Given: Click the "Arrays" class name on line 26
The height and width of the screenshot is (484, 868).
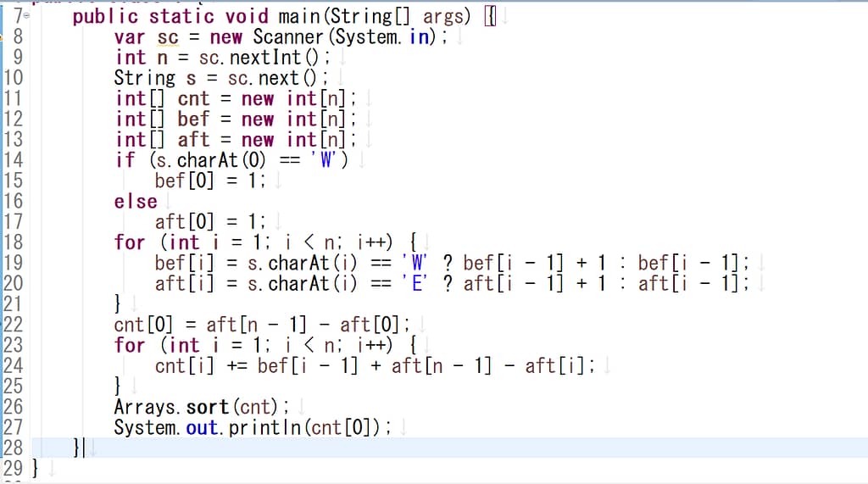Looking at the screenshot, I should pyautogui.click(x=144, y=408).
